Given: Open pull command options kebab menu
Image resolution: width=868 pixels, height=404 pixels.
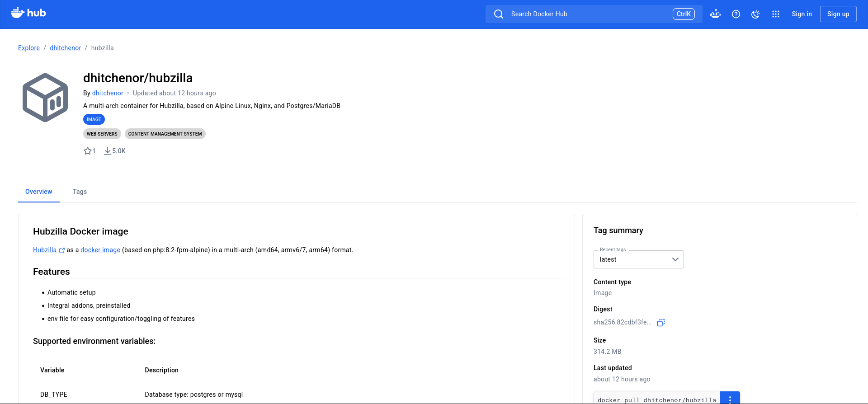Looking at the screenshot, I should pos(730,399).
